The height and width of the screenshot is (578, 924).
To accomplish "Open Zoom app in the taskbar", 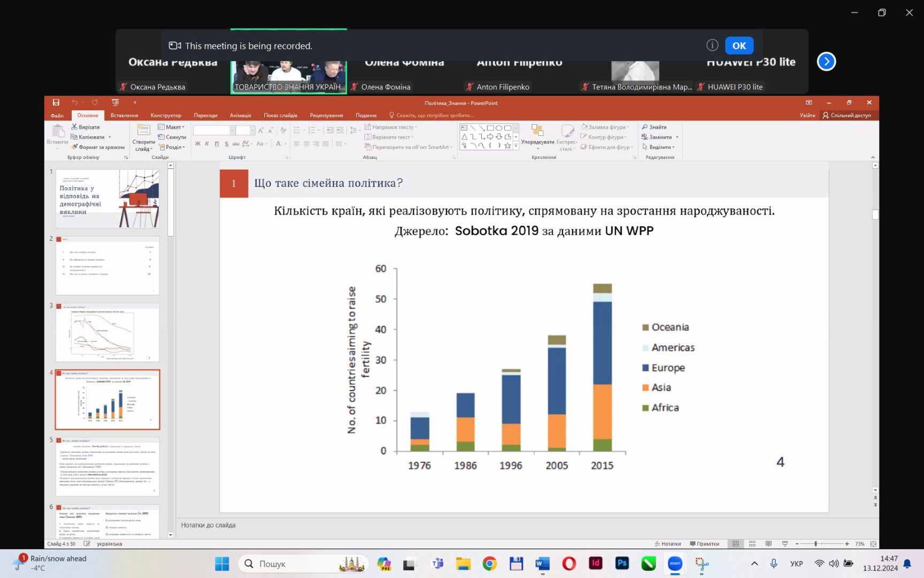I will click(x=675, y=564).
